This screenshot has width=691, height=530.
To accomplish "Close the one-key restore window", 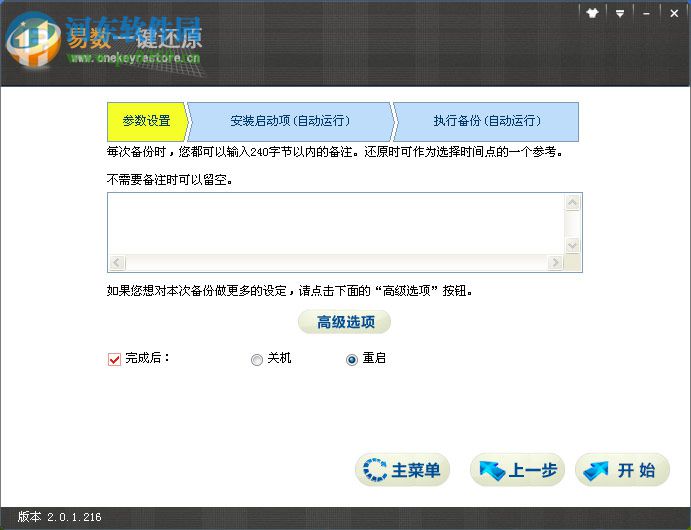I will [x=674, y=14].
